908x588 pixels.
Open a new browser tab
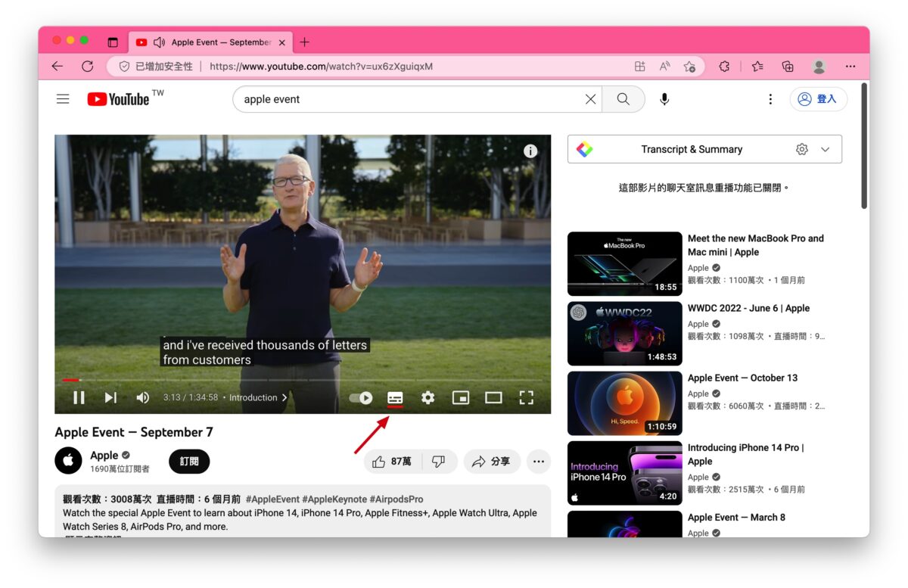click(304, 42)
